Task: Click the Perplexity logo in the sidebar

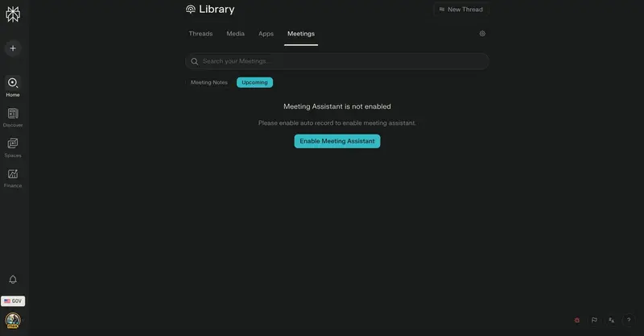Action: [13, 15]
